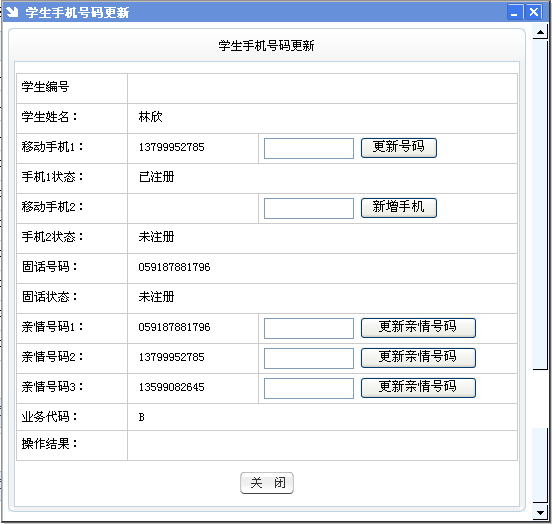Screen dimensions: 552x524
Task: Update 亲情号码1 with 更新亲情号码 button
Action: click(x=418, y=328)
